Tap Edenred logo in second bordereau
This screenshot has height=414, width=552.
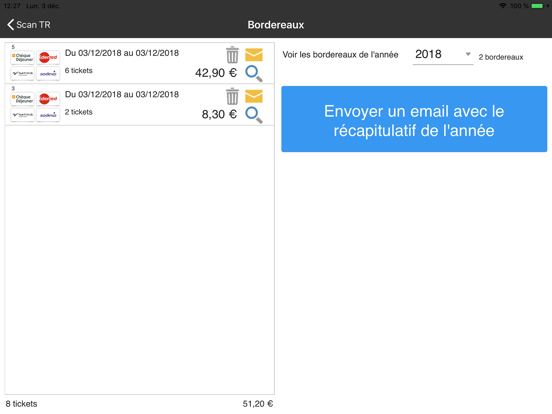[x=48, y=99]
